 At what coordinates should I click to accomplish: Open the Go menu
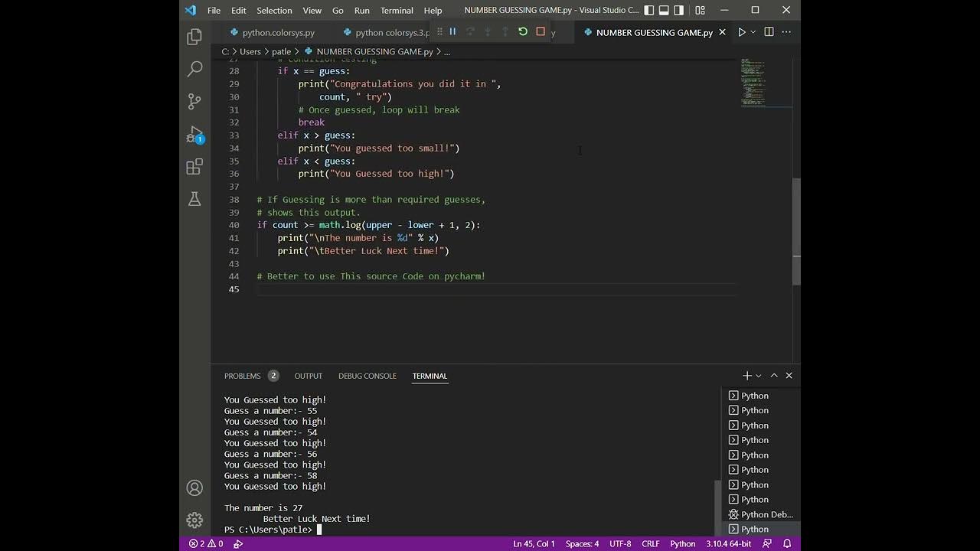338,10
